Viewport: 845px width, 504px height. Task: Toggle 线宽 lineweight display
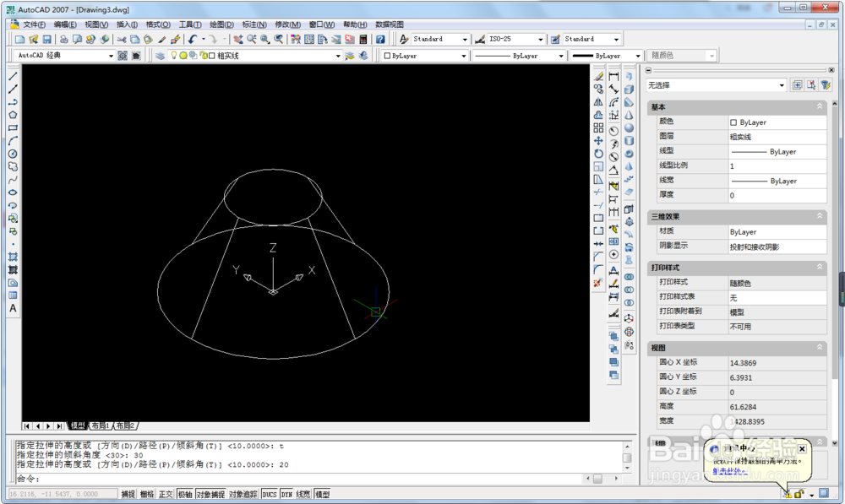point(303,494)
